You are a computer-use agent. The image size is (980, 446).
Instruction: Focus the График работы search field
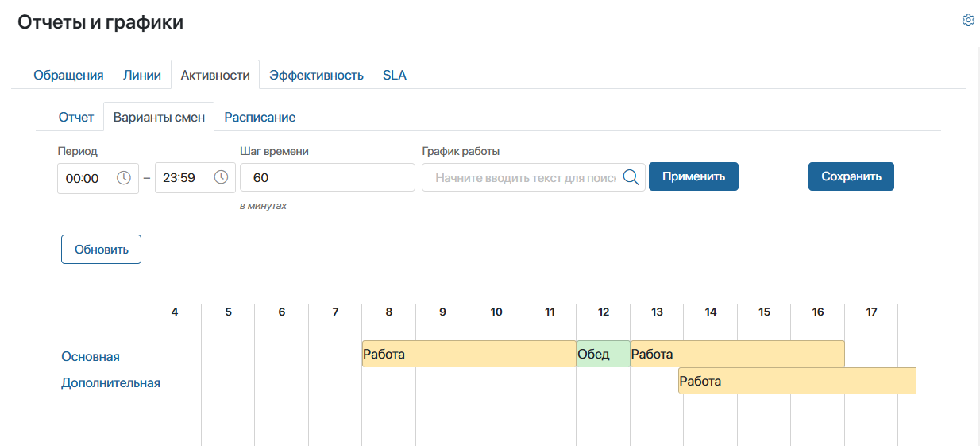pos(524,178)
